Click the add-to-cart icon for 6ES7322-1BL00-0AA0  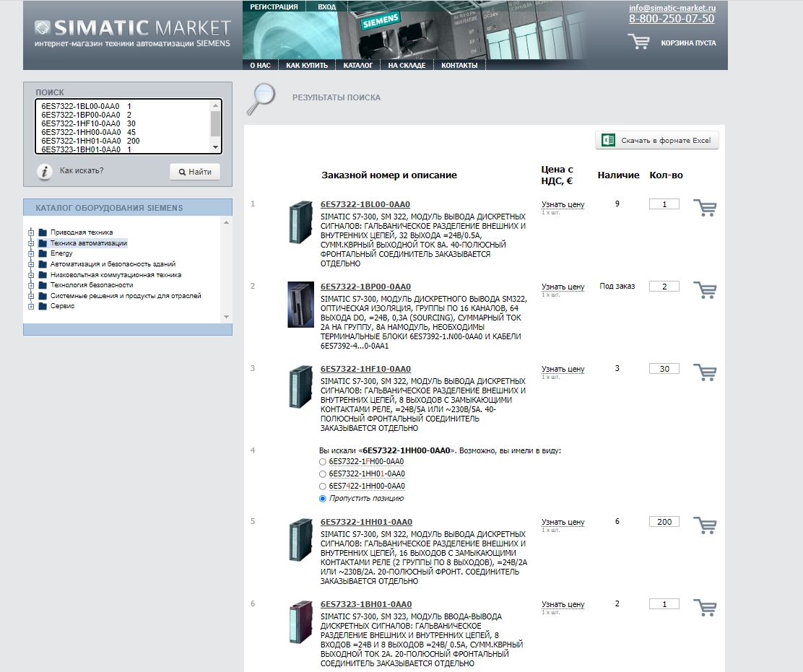pyautogui.click(x=704, y=208)
